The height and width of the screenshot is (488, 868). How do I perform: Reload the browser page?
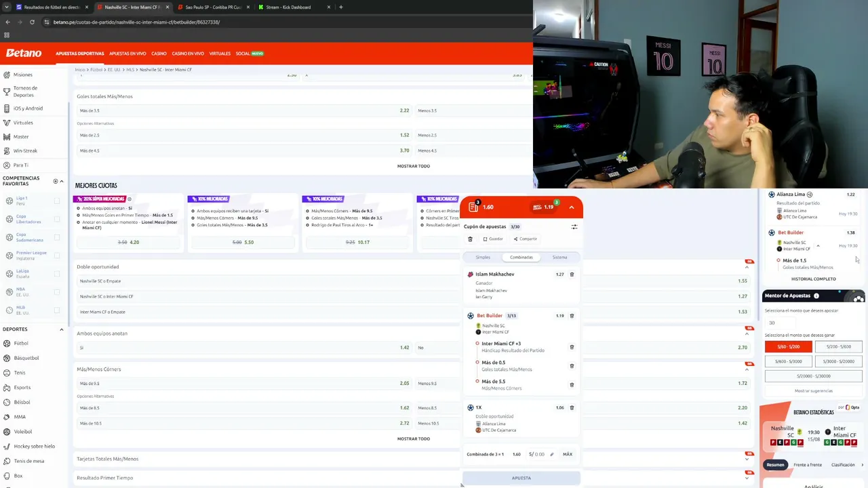coord(32,22)
